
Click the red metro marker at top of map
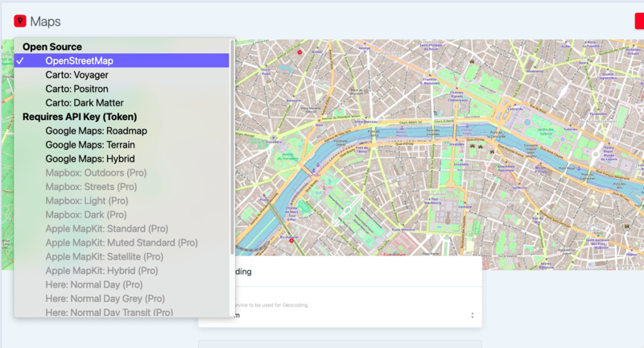click(x=300, y=52)
